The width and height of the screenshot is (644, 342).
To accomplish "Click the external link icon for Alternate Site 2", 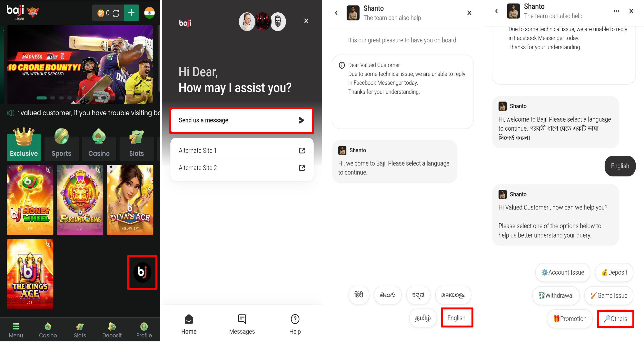I will coord(302,168).
